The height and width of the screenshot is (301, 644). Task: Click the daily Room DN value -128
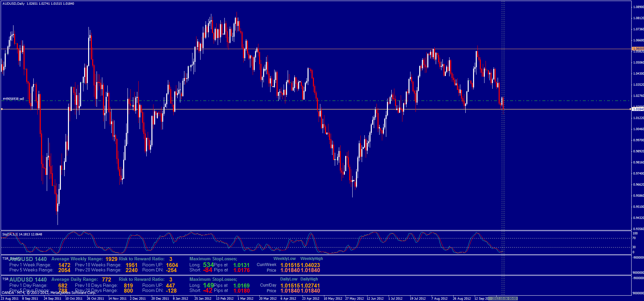tap(171, 291)
